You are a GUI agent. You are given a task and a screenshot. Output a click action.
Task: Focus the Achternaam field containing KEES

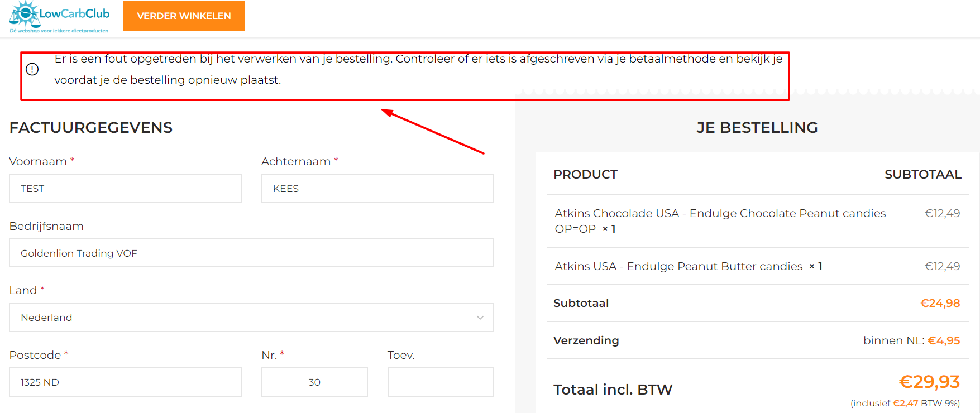tap(377, 189)
